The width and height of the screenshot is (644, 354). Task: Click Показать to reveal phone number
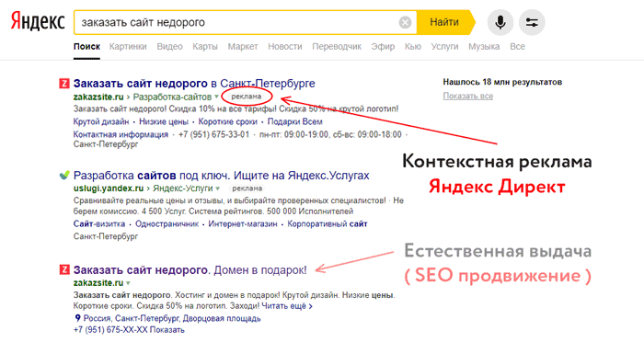(x=167, y=330)
